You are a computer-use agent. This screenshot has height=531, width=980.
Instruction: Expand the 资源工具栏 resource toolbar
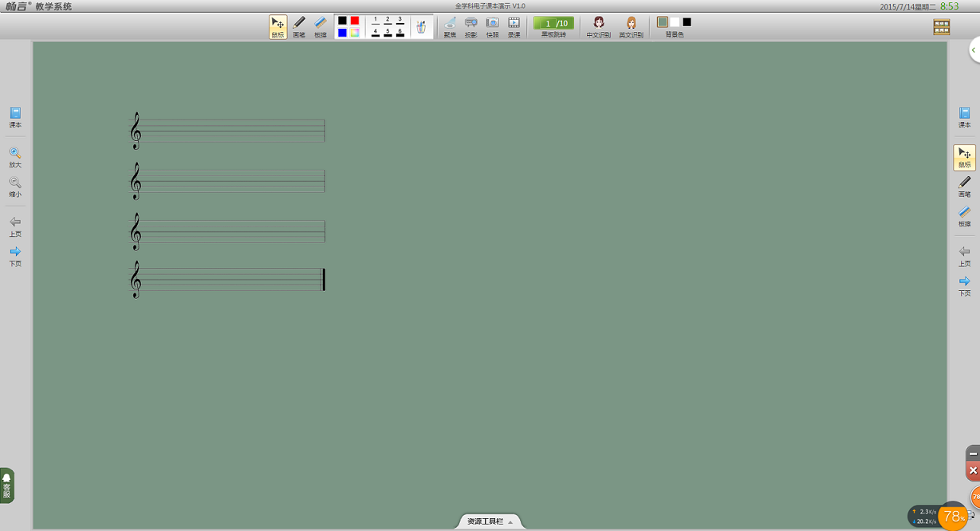point(490,521)
